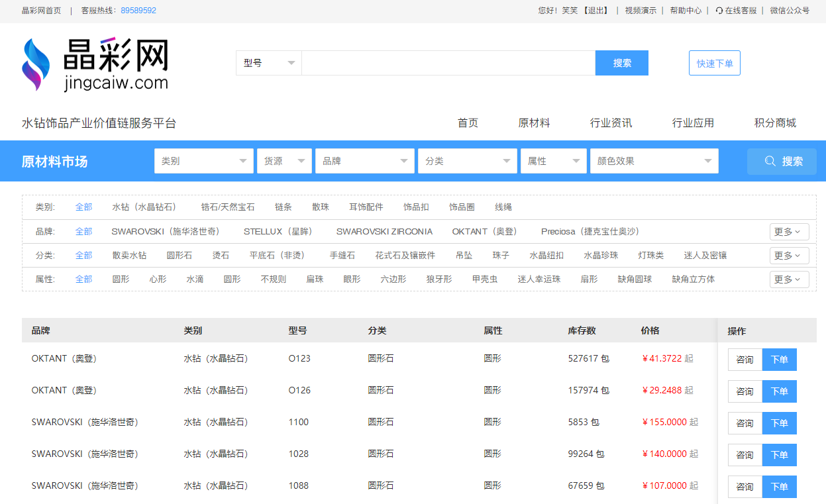Select the 心形 attribute filter
The width and height of the screenshot is (826, 504).
point(158,279)
